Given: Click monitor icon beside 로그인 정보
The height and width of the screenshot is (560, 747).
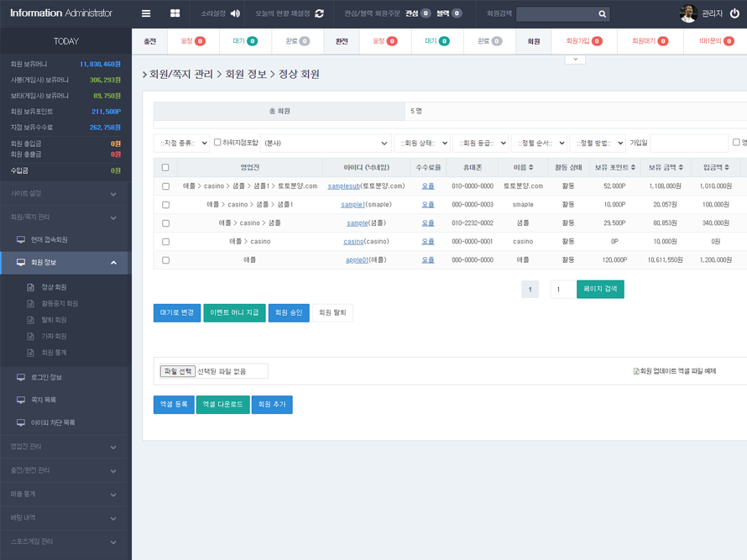Looking at the screenshot, I should (x=21, y=378).
